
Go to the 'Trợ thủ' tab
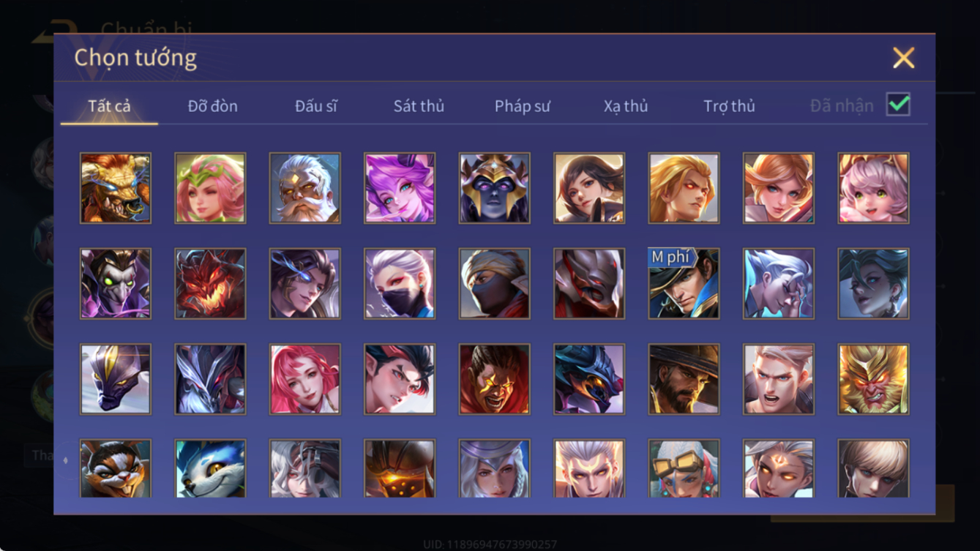coord(729,106)
